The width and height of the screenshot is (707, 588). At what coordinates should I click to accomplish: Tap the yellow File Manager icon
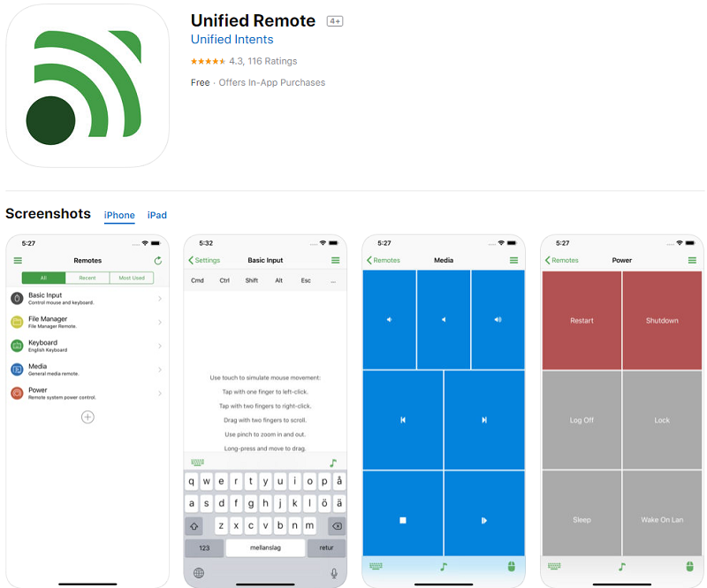tap(17, 322)
